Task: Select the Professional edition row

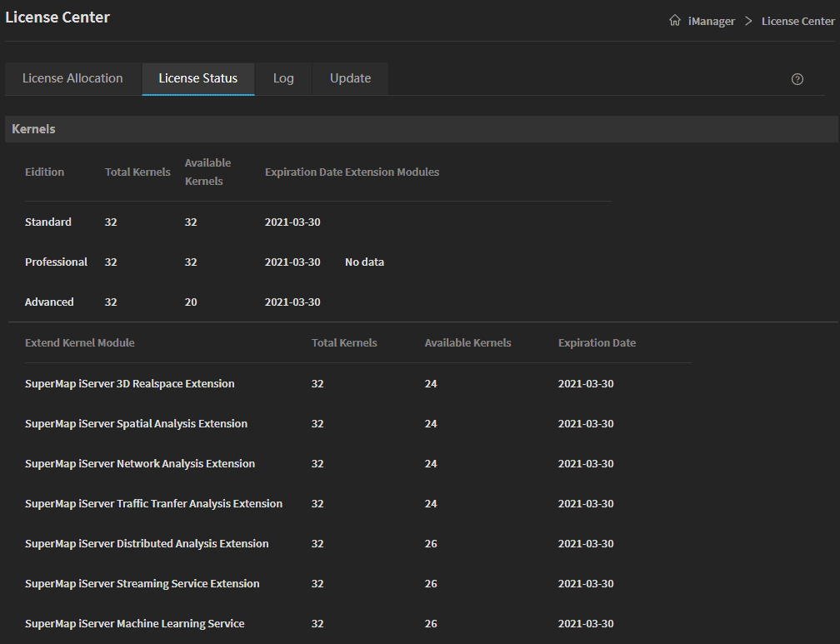Action: (56, 262)
